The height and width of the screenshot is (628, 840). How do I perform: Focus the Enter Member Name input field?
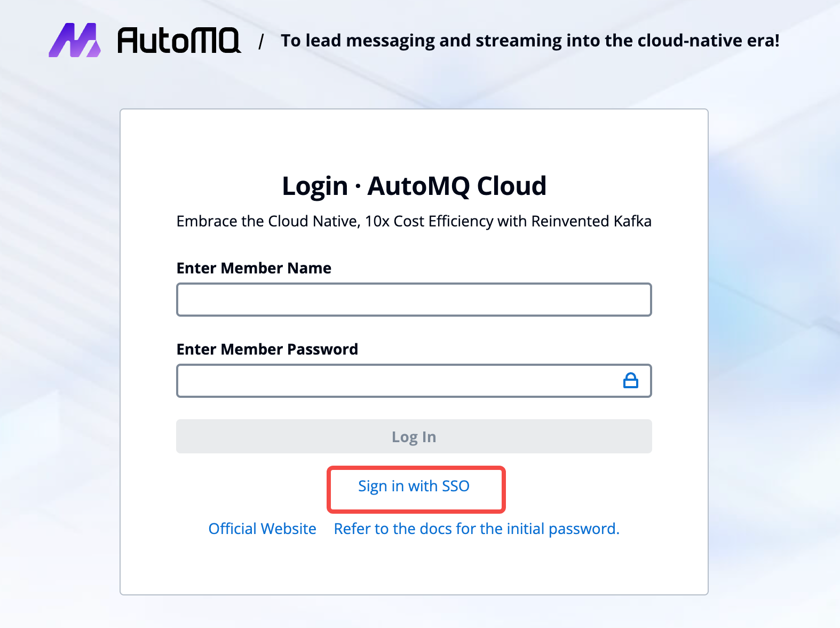coord(414,300)
